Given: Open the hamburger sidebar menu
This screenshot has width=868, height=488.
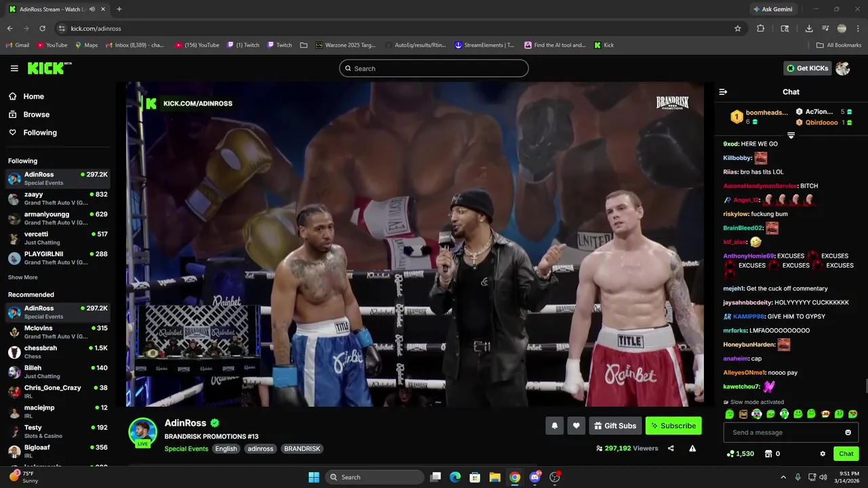Looking at the screenshot, I should tap(14, 68).
